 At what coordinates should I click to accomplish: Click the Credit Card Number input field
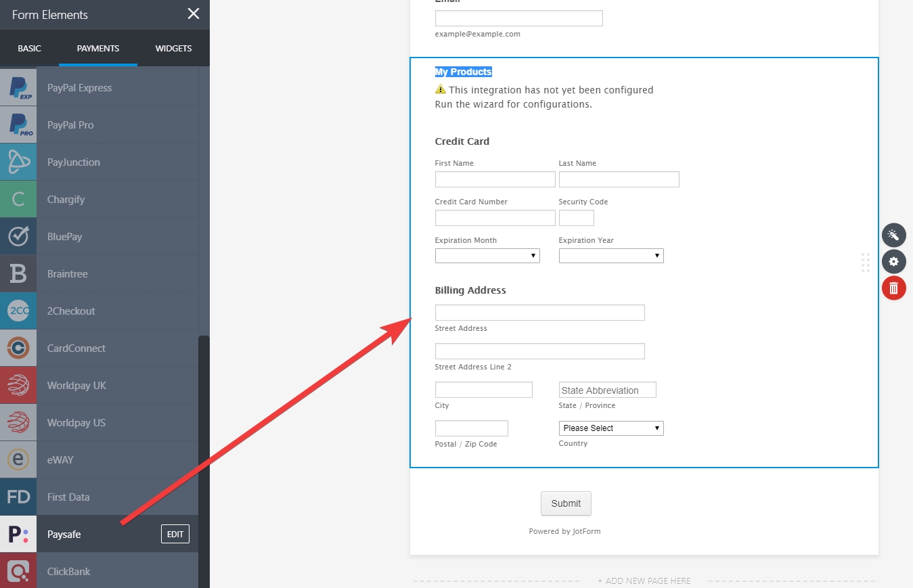[x=495, y=218]
